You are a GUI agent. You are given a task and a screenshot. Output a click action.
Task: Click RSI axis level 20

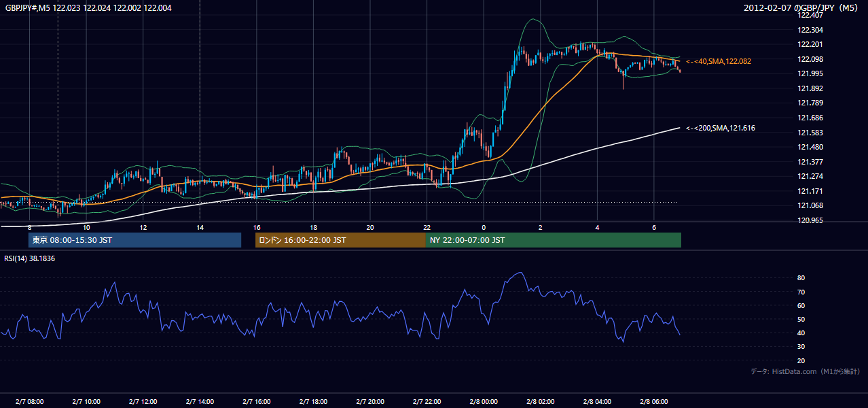click(x=801, y=360)
